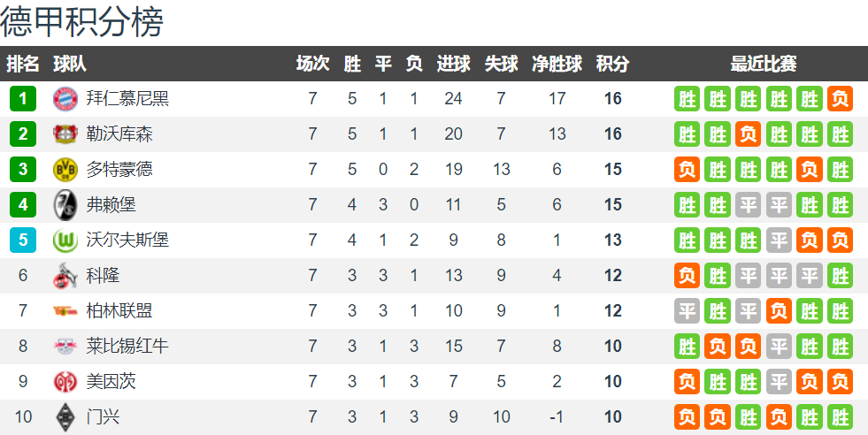Click Freiburg's first gray 平 result badge
868x435 pixels.
coord(748,205)
